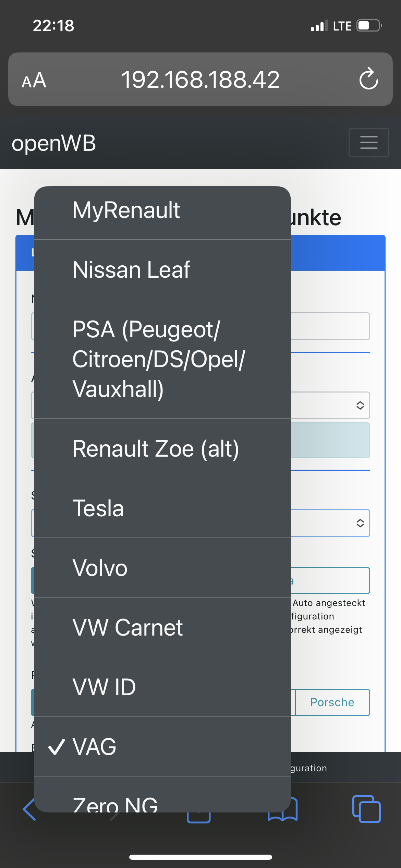The image size is (401, 868).
Task: Open the upper select dropdown arrows
Action: pos(360,405)
